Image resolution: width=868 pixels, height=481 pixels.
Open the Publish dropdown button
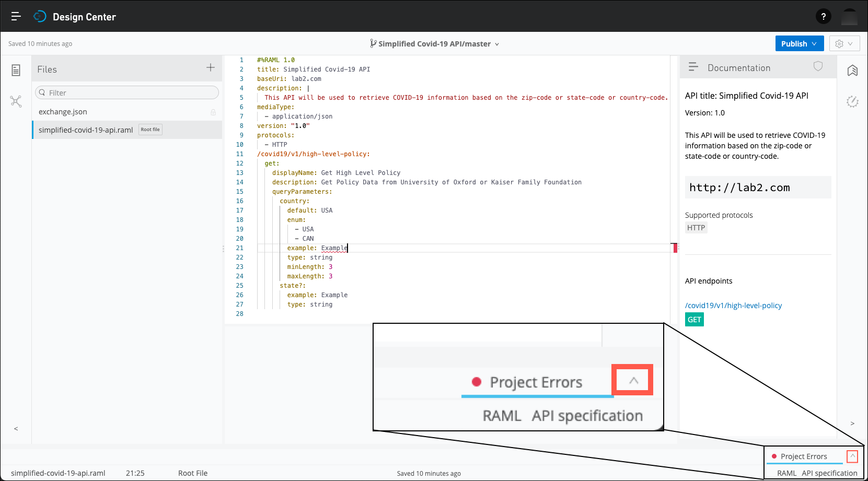[x=800, y=43]
